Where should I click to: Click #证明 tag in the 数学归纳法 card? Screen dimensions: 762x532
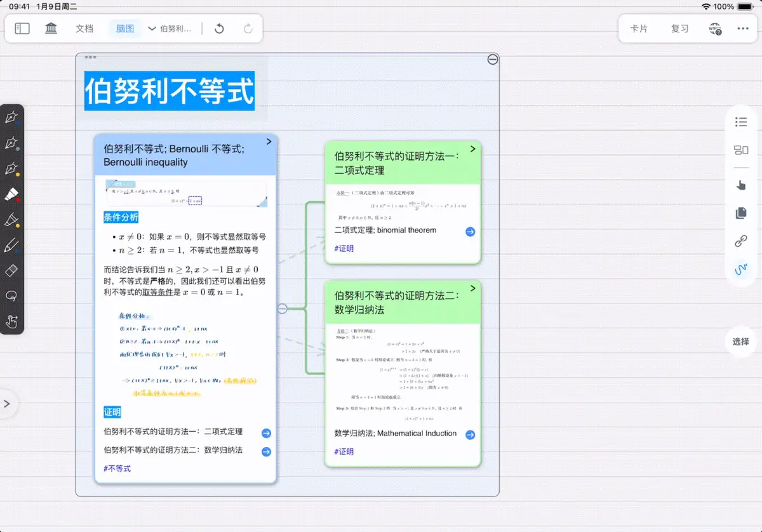pyautogui.click(x=344, y=452)
